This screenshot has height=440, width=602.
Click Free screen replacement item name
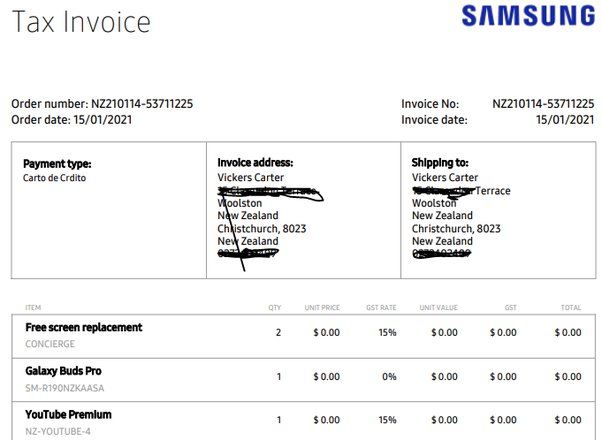point(84,328)
